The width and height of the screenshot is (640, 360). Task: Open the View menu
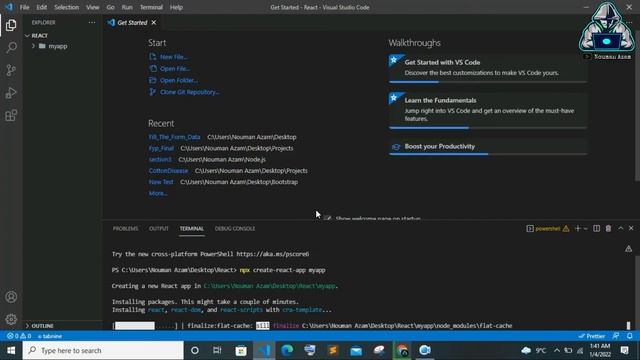pos(93,7)
